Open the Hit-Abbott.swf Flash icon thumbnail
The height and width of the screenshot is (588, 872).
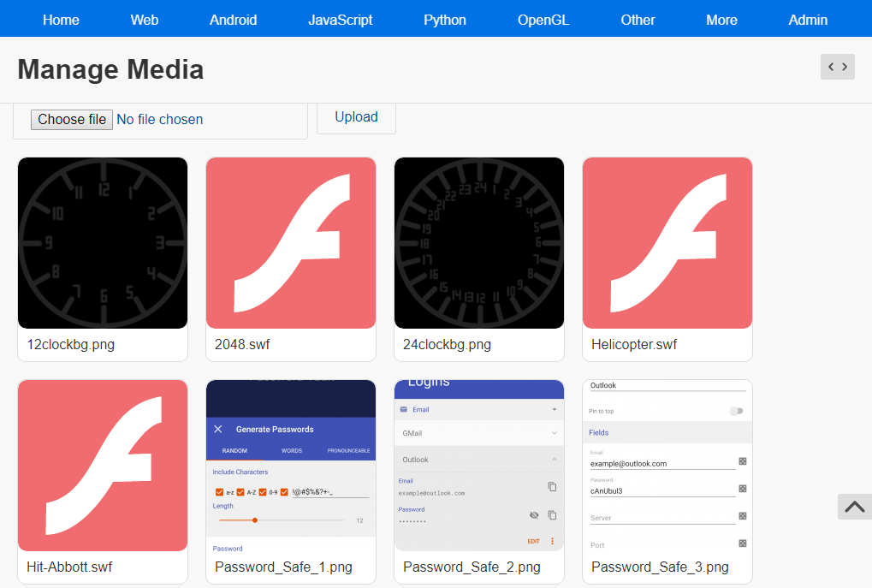click(x=103, y=466)
